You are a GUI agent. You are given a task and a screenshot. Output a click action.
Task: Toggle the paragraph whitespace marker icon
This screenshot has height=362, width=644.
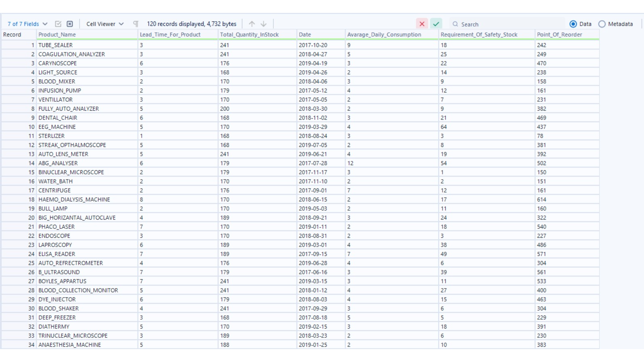coord(136,24)
